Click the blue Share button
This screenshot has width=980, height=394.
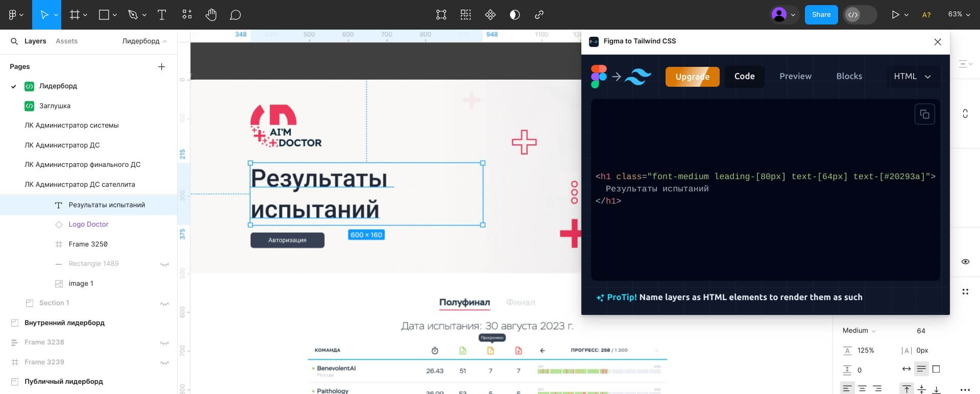(821, 15)
